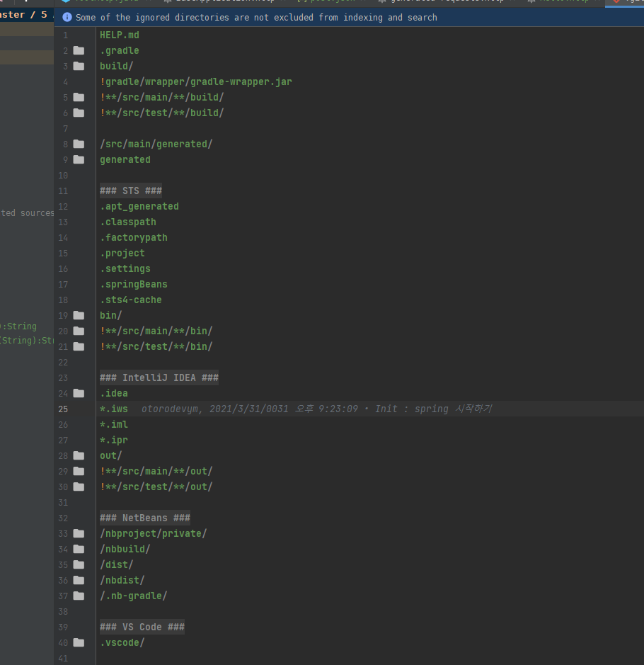Click folder icon beside /dist/ line

pos(79,565)
